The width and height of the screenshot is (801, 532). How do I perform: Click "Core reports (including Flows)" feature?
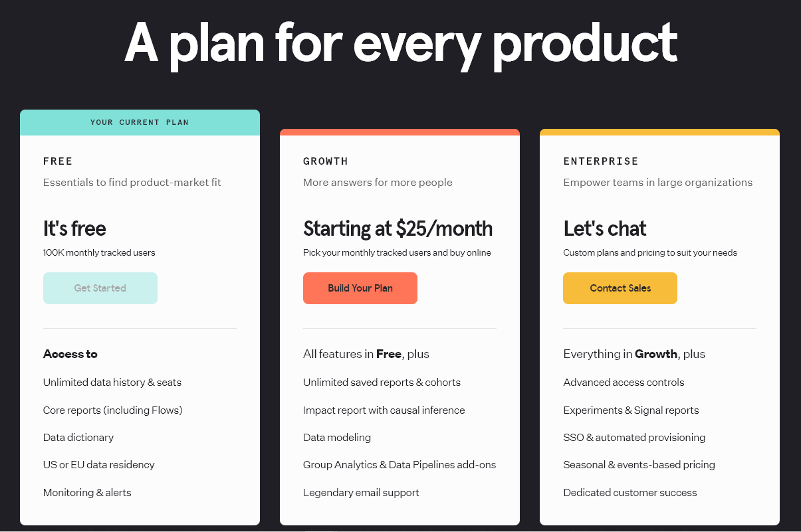(113, 410)
